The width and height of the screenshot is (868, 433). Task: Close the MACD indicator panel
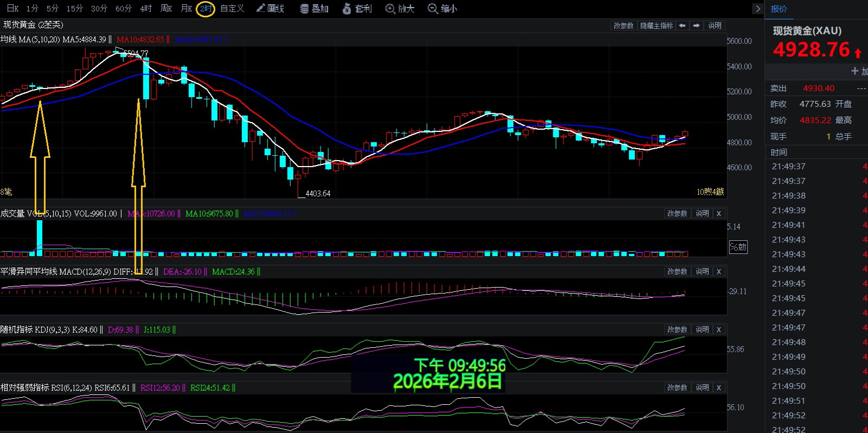pos(719,271)
